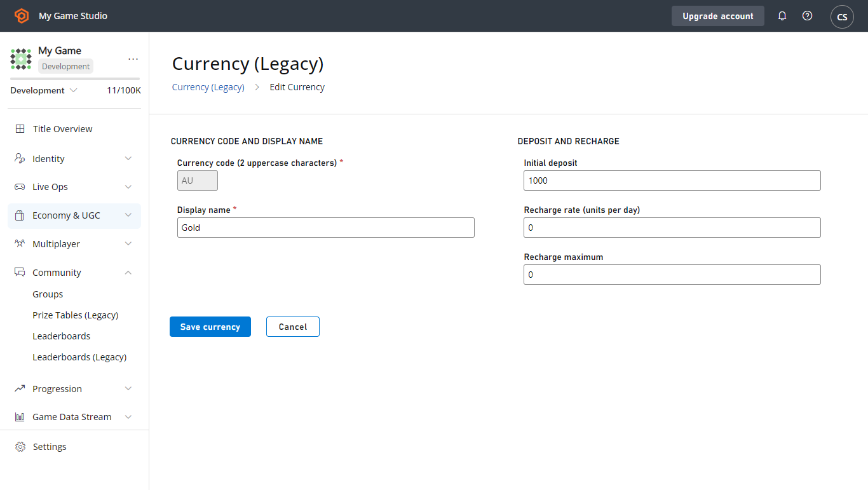Image resolution: width=868 pixels, height=490 pixels.
Task: Click the 11/100K usage text
Action: [124, 90]
